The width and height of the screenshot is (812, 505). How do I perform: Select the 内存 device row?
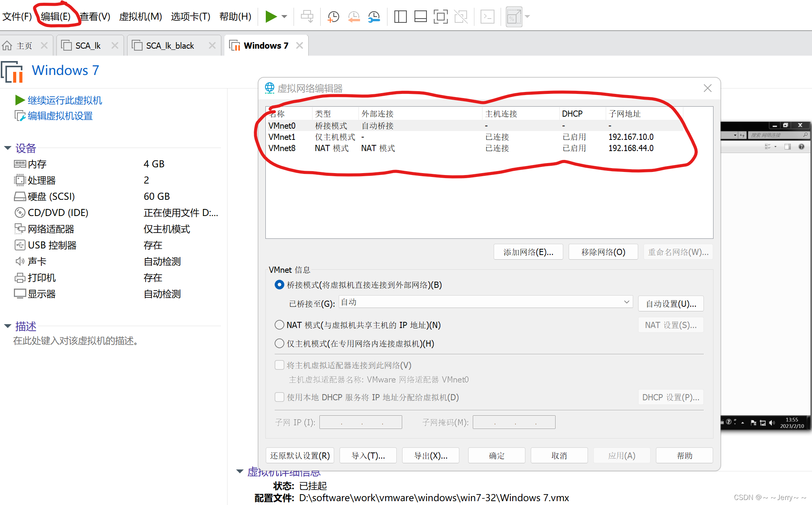[116, 164]
